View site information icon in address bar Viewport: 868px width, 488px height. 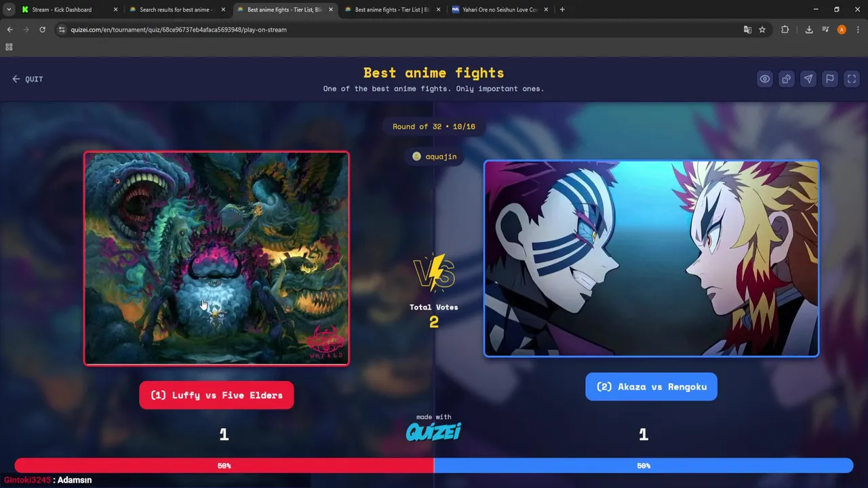pyautogui.click(x=62, y=30)
